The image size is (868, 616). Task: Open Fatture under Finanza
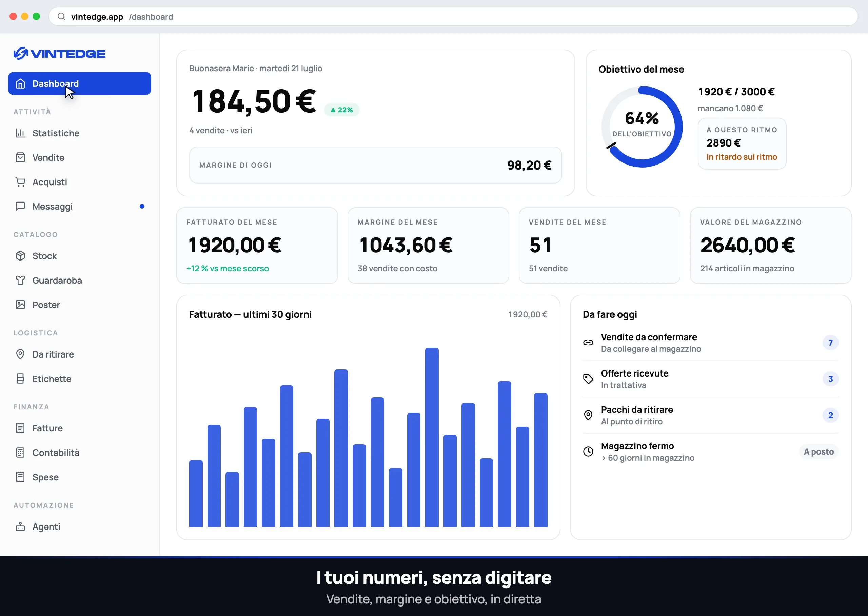point(80,428)
